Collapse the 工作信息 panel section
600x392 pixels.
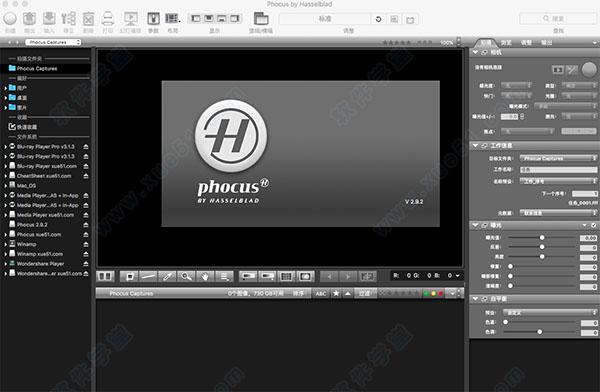[475, 145]
